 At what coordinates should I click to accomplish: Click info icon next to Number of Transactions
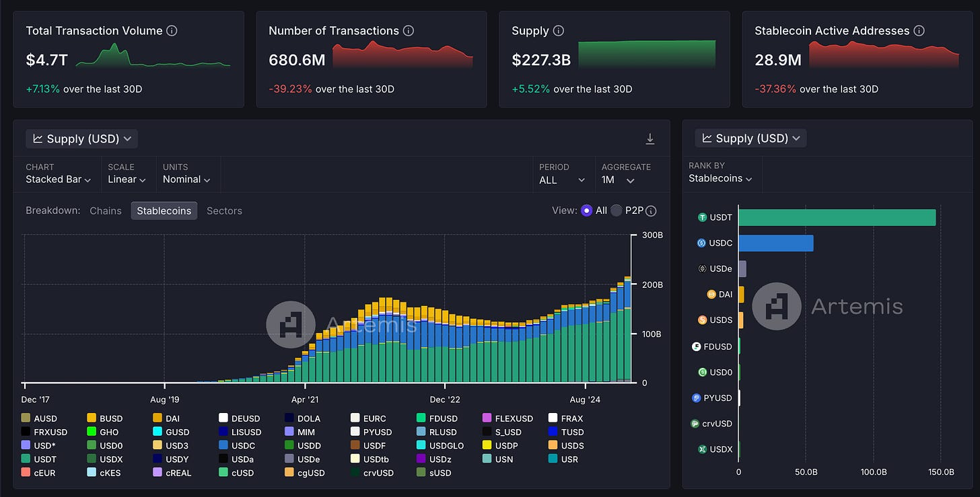tap(409, 31)
